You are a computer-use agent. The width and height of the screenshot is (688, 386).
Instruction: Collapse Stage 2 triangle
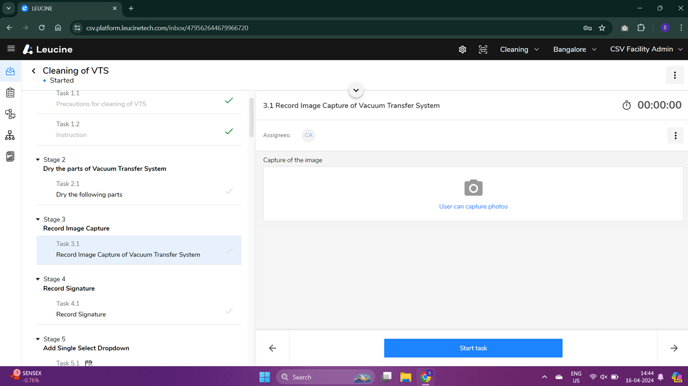(38, 160)
